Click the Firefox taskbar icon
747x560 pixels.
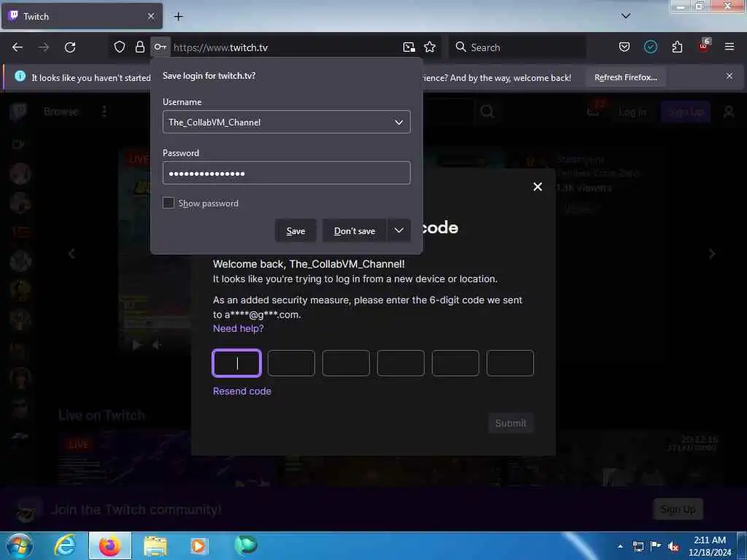pos(109,545)
